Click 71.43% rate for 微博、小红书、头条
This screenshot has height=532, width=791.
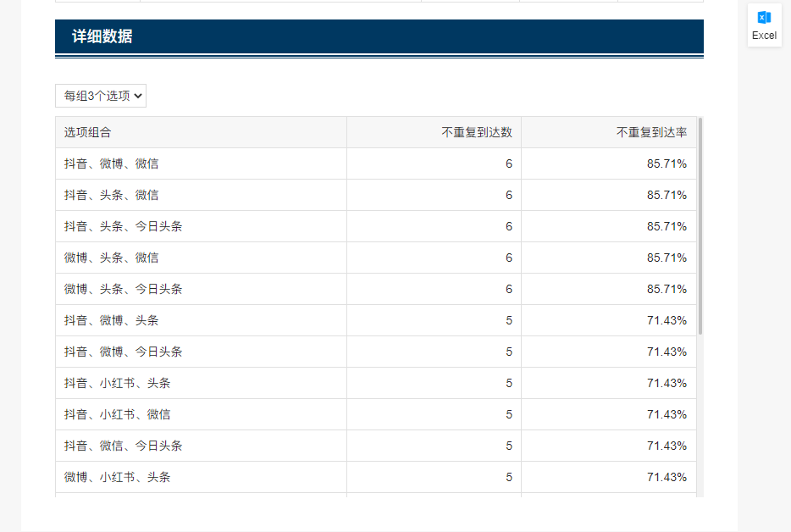point(667,476)
